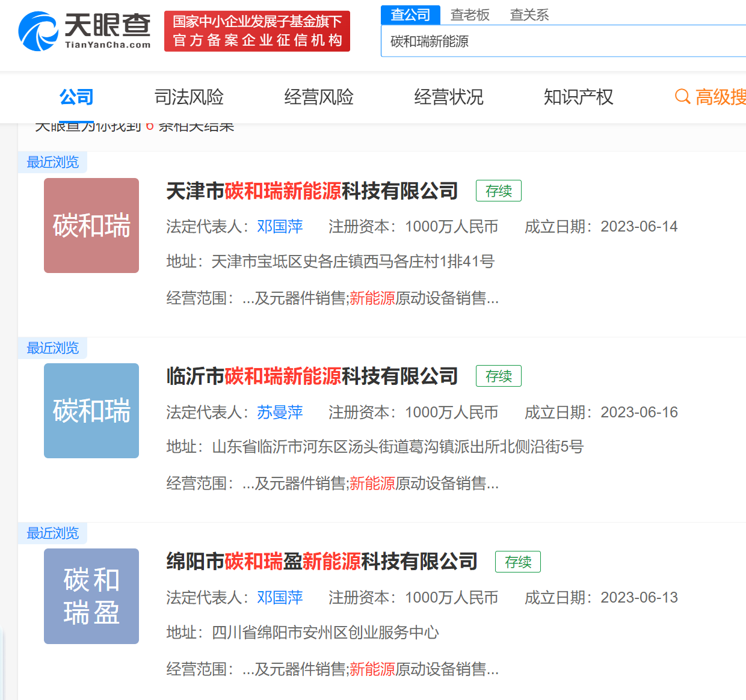The width and height of the screenshot is (746, 700).
Task: Click the advanced search magnifier icon
Action: click(x=682, y=96)
